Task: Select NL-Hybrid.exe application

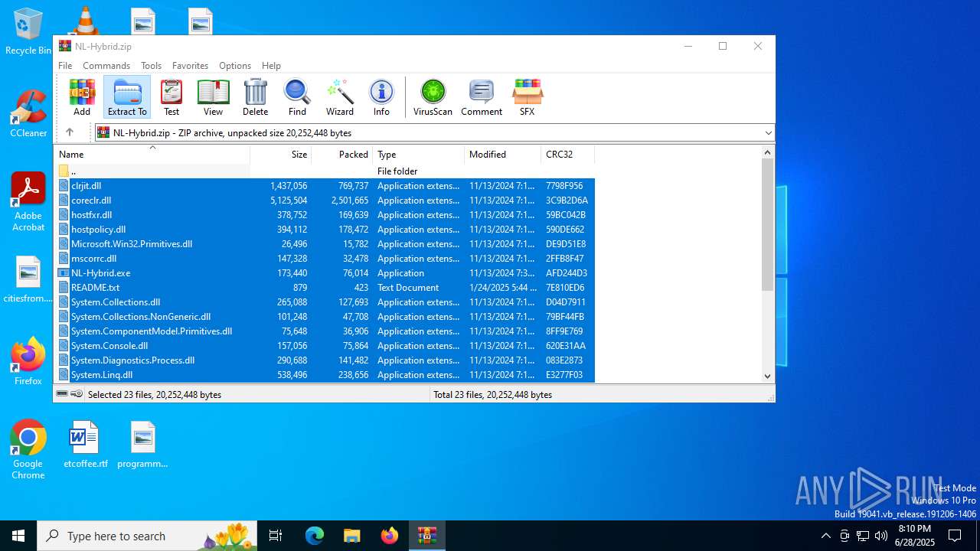Action: point(325,273)
